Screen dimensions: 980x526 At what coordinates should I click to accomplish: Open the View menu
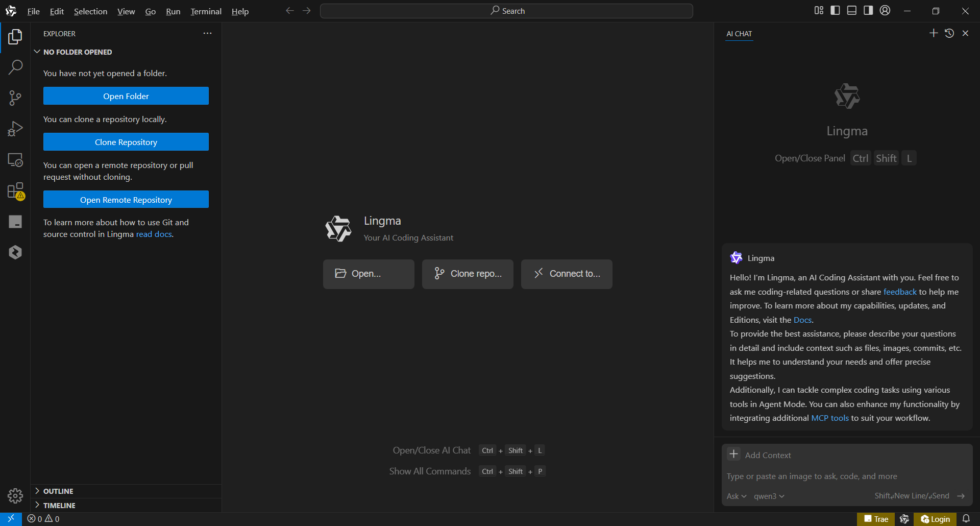pyautogui.click(x=126, y=11)
